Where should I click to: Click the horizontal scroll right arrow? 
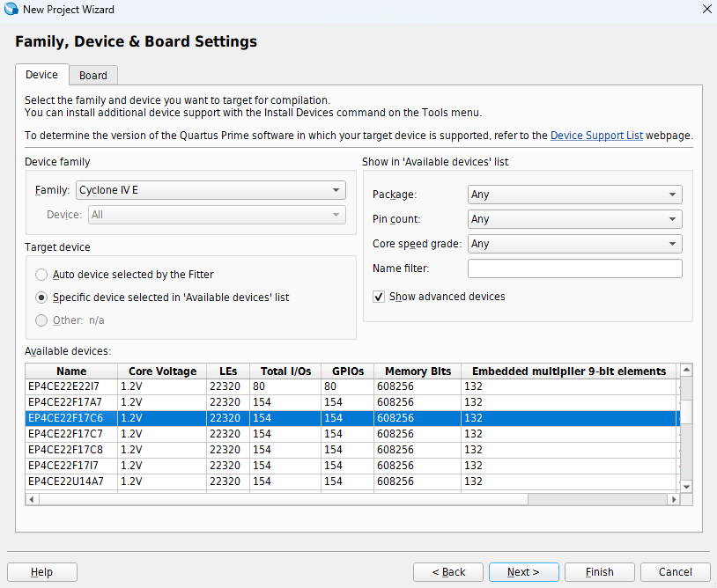pyautogui.click(x=674, y=499)
